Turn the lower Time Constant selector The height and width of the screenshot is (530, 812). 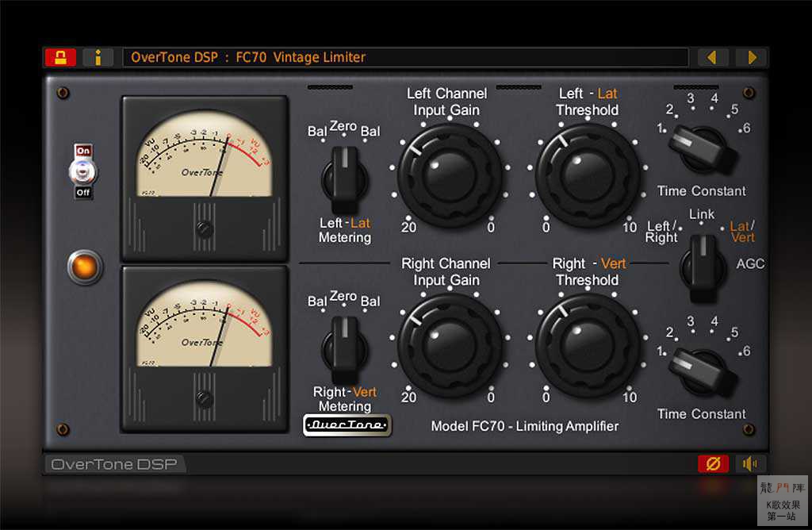click(x=702, y=371)
